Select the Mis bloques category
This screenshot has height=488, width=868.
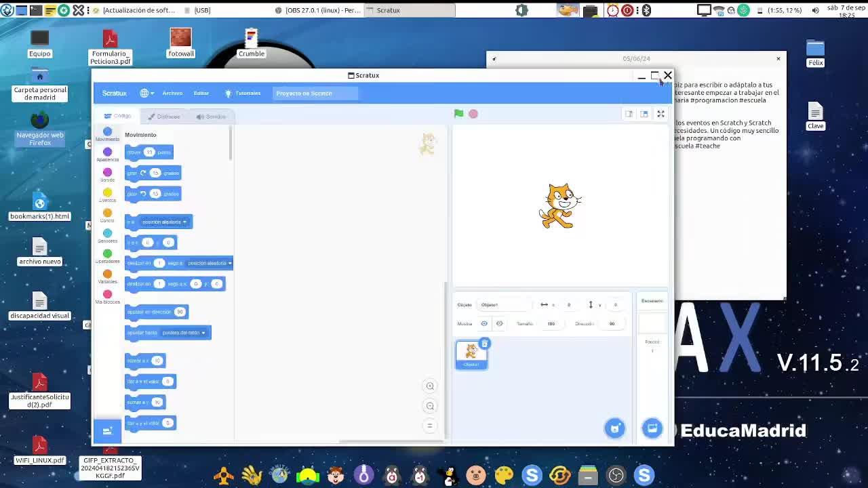tap(107, 298)
